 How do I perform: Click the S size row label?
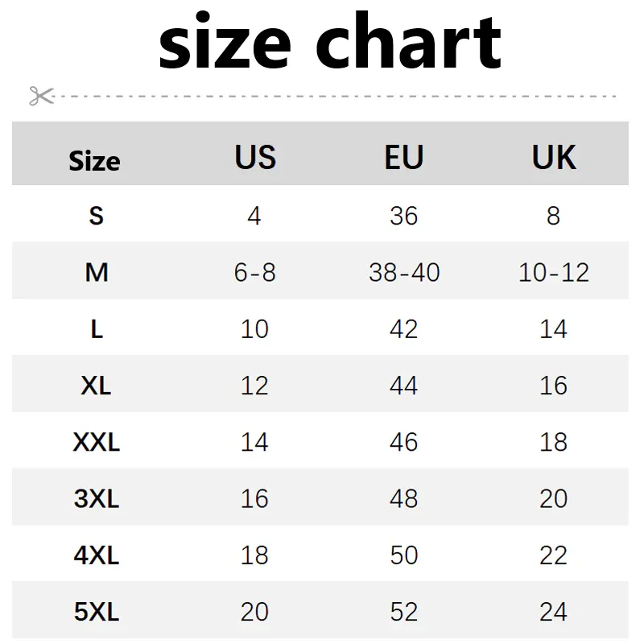pyautogui.click(x=97, y=216)
